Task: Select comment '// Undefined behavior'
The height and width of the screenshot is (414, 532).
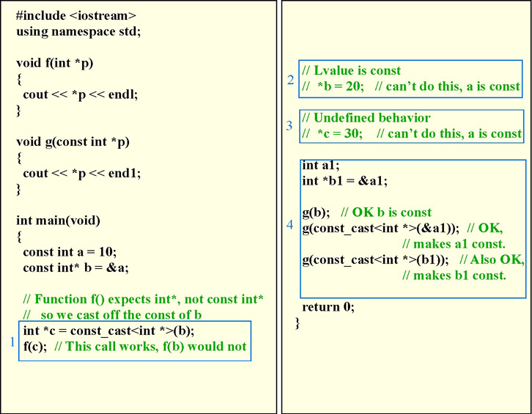Action: click(x=366, y=118)
